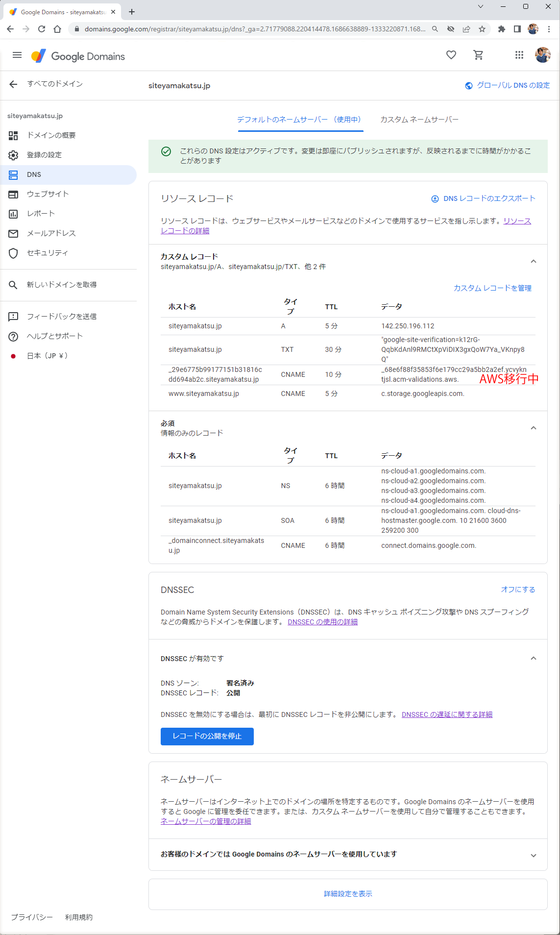Open the shopping cart
The image size is (560, 935).
[x=479, y=55]
